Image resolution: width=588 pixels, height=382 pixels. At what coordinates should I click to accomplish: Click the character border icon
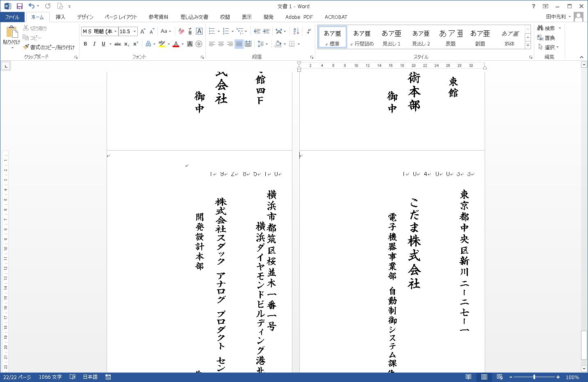[199, 31]
